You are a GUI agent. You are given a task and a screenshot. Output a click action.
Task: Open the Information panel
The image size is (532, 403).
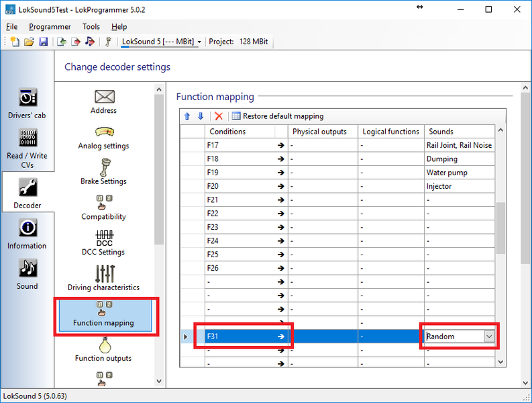pos(27,234)
